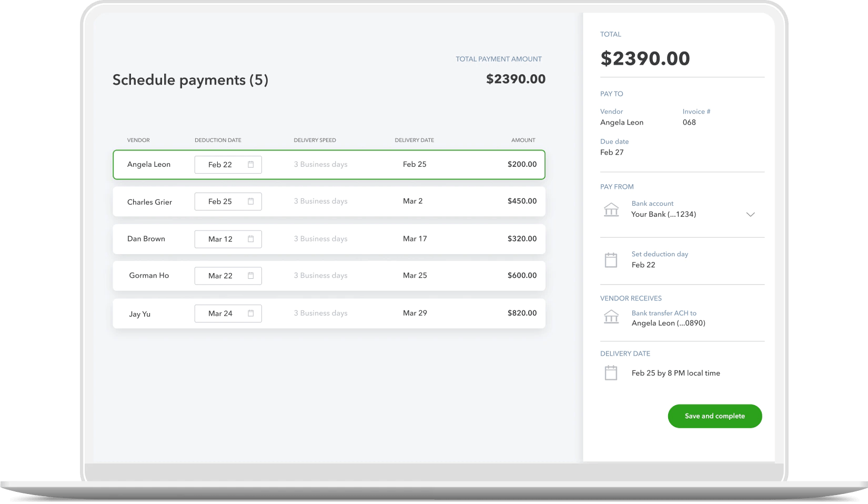Click the calendar icon beside Delivery Date Feb 25
868x504 pixels.
[611, 372]
